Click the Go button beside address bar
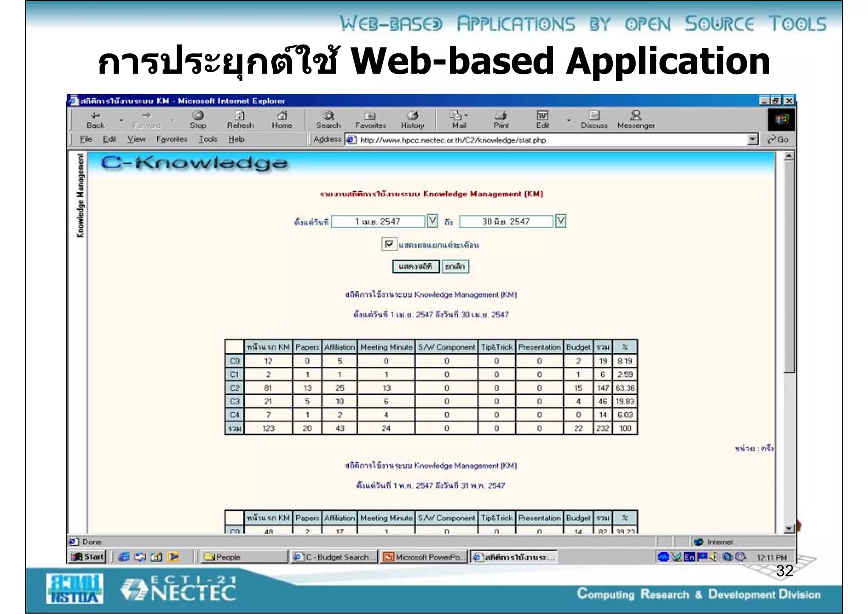868x614 pixels. 778,140
